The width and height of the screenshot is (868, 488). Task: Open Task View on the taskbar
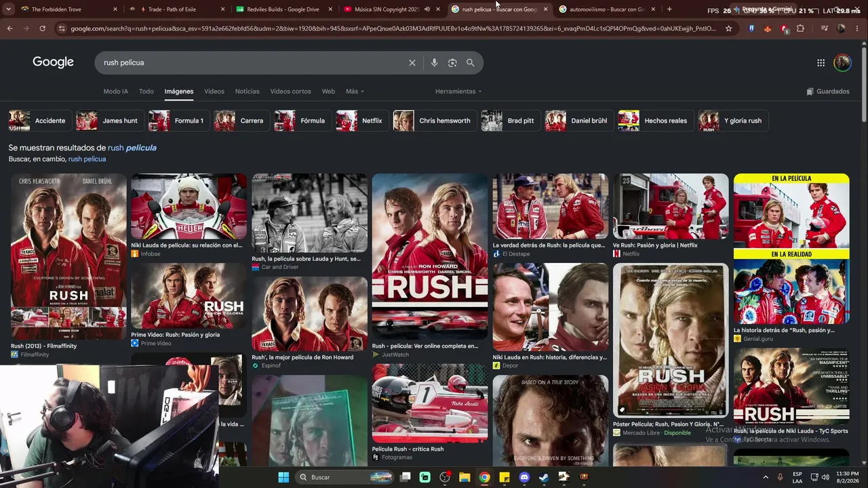pos(406,477)
